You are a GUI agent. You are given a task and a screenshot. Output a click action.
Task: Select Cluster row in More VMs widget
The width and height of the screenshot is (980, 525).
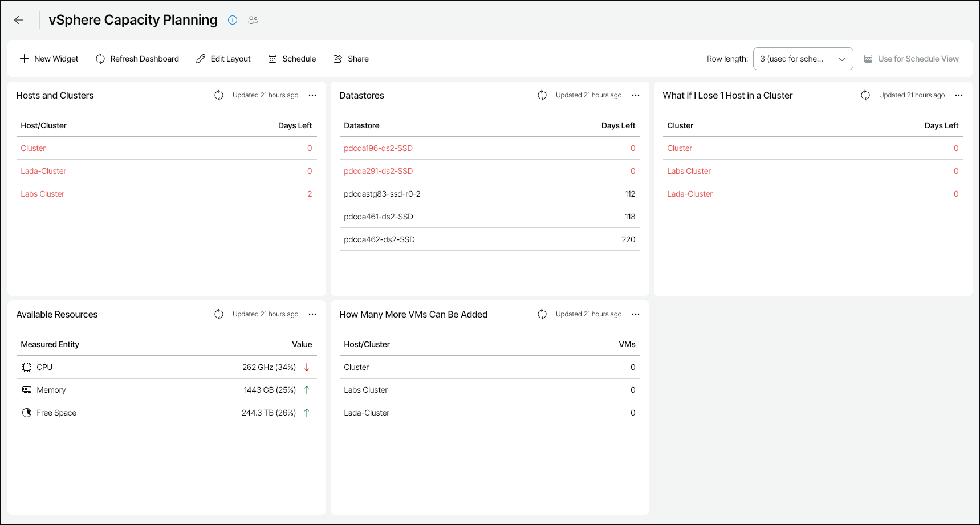coord(490,367)
